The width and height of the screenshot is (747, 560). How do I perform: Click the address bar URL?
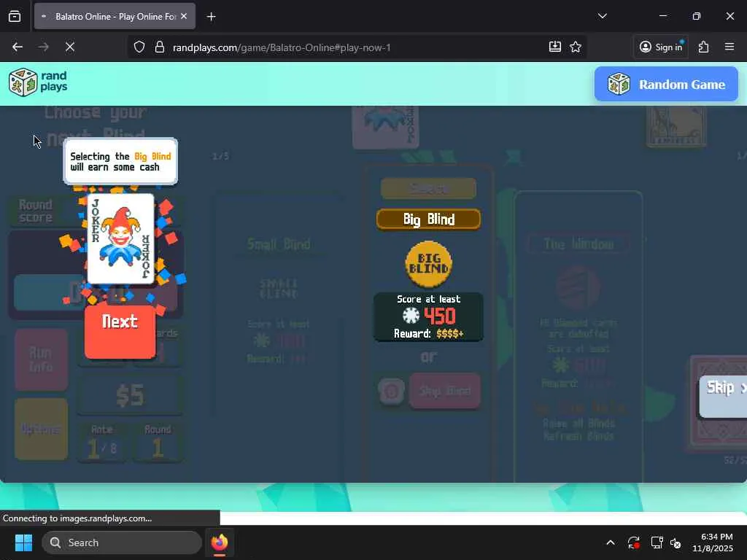coord(282,47)
